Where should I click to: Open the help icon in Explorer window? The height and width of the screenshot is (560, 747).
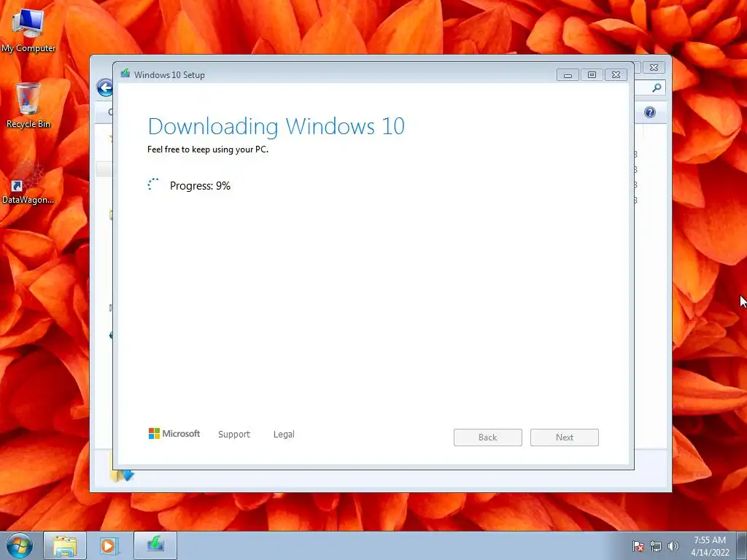(650, 112)
